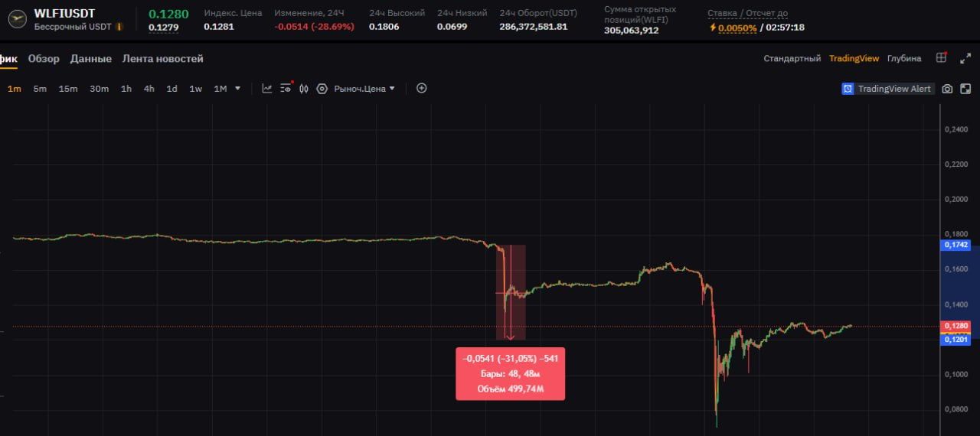Click the Ставка / Отсчет до label
Screen dimensions: 980x436
(747, 13)
